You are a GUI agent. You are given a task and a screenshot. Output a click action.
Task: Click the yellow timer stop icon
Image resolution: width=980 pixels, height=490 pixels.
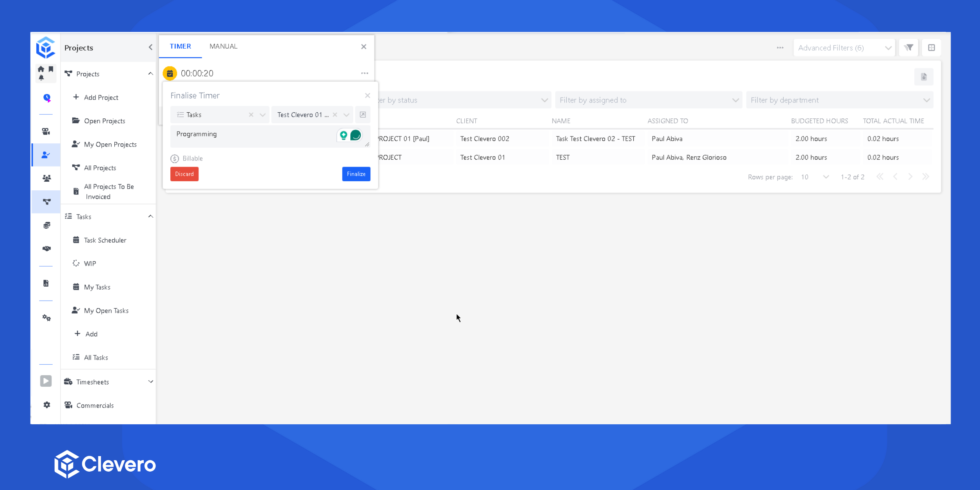[x=170, y=73]
